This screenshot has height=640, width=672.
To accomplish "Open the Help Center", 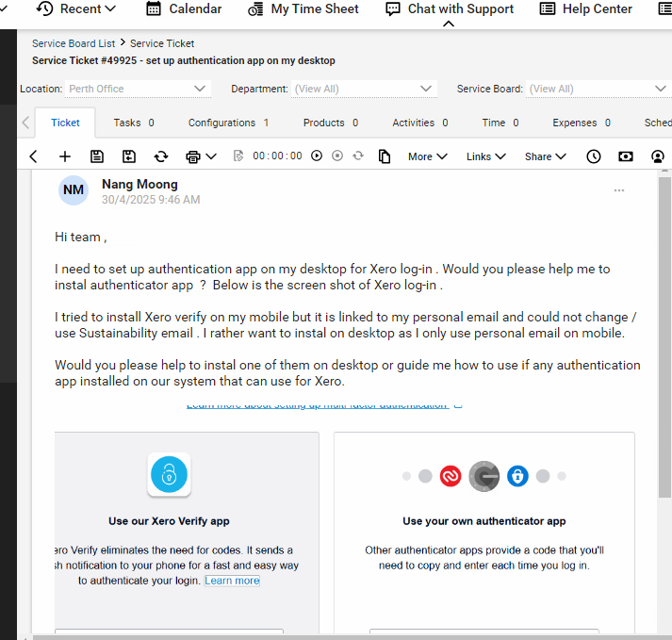I will [586, 8].
